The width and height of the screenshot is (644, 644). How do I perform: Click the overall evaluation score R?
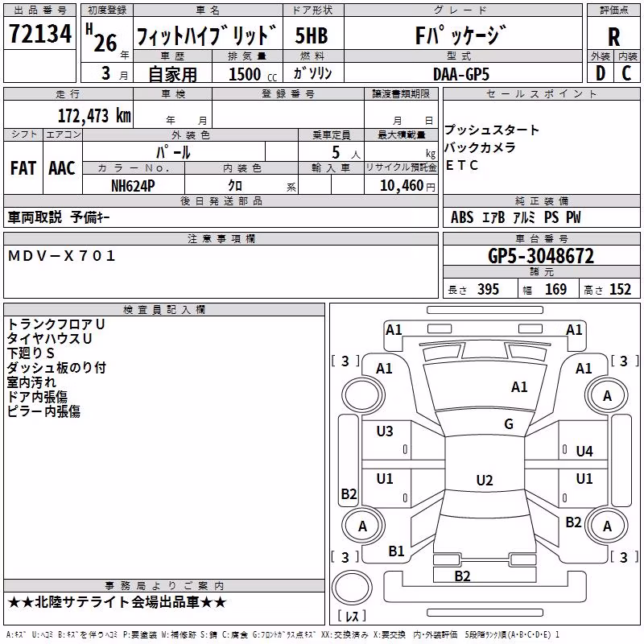[x=613, y=36]
